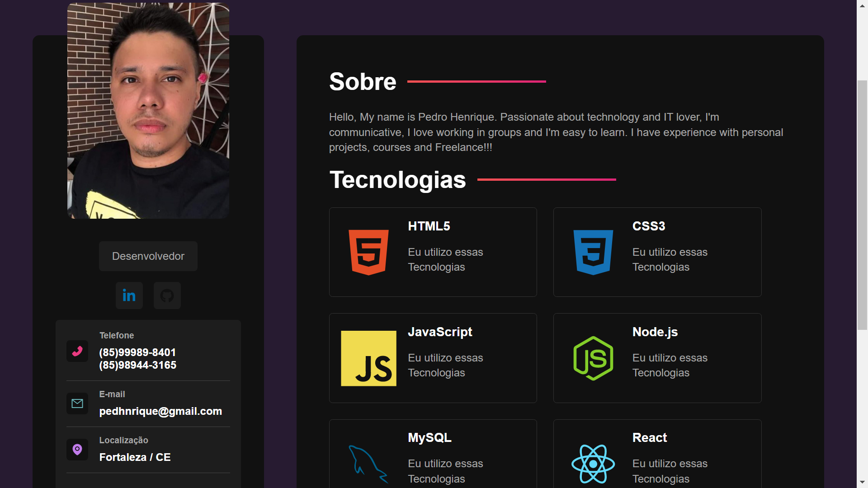This screenshot has width=868, height=488.
Task: Click the HTML5 technology card
Action: (x=433, y=252)
